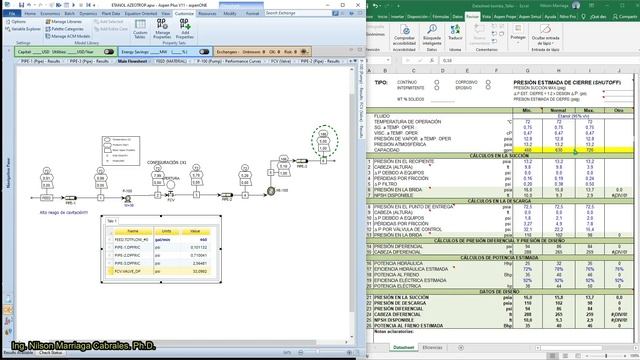640x360 pixels.
Task: Open Manage ACM Models
Action: 67,36
